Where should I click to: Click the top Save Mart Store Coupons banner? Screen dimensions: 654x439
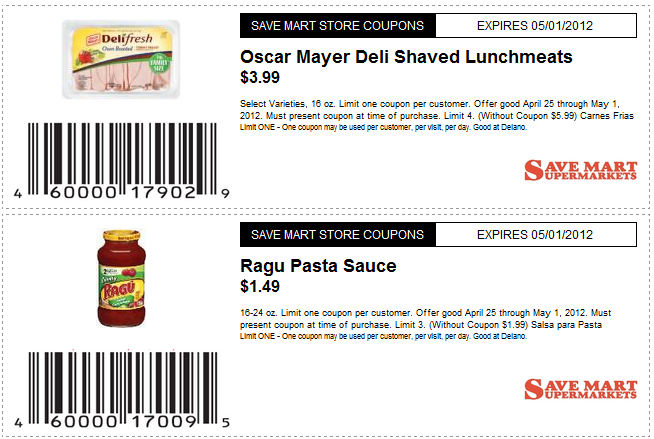[x=338, y=25]
